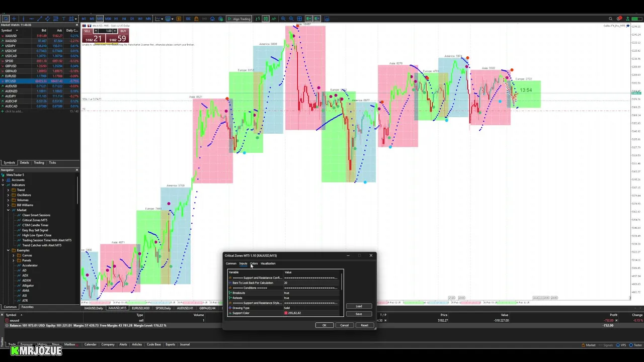Select the trendline drawing tool
The height and width of the screenshot is (362, 644).
tap(39, 19)
